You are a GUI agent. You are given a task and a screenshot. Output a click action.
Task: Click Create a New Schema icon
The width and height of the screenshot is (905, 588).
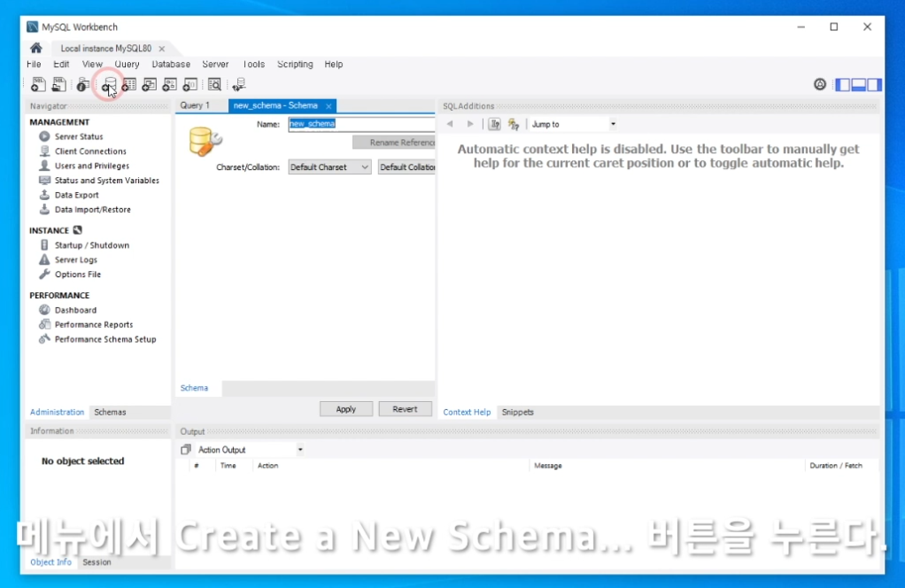click(x=108, y=85)
